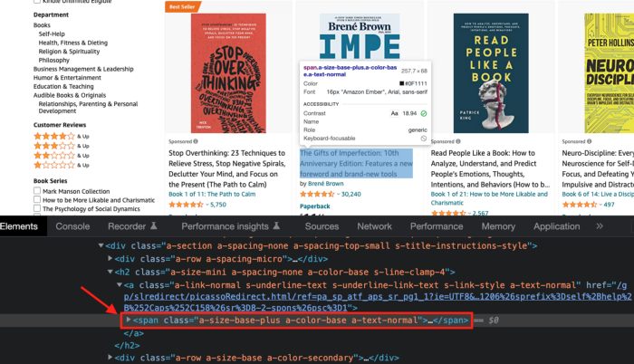The image size is (634, 364).
Task: Click info icon by Read People Sponsored label
Action: [458, 141]
